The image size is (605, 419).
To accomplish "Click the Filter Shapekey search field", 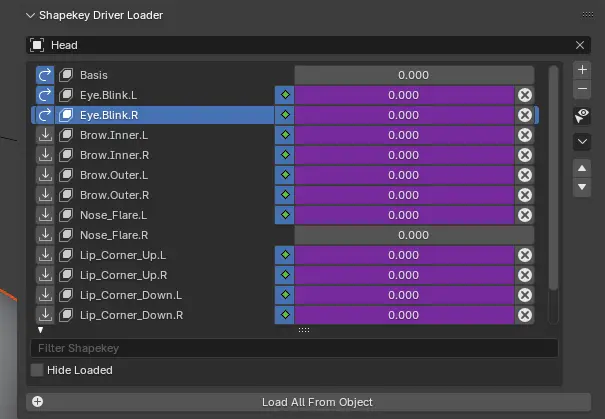I will (294, 348).
